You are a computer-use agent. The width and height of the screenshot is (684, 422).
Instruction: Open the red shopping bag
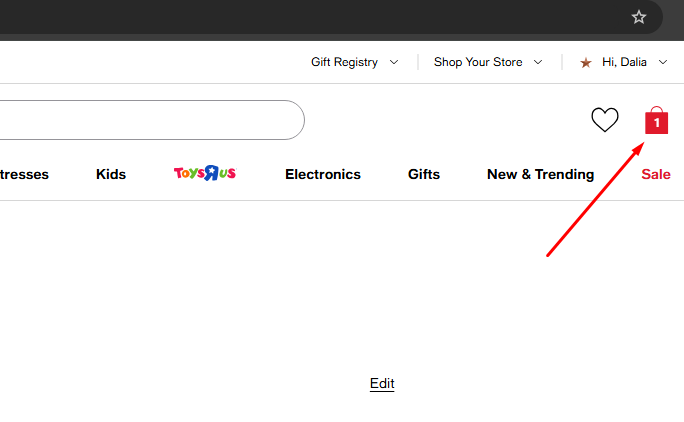coord(656,121)
